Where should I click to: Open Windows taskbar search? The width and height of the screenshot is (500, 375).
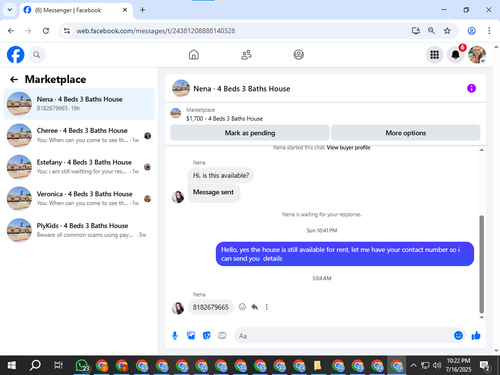tap(35, 366)
